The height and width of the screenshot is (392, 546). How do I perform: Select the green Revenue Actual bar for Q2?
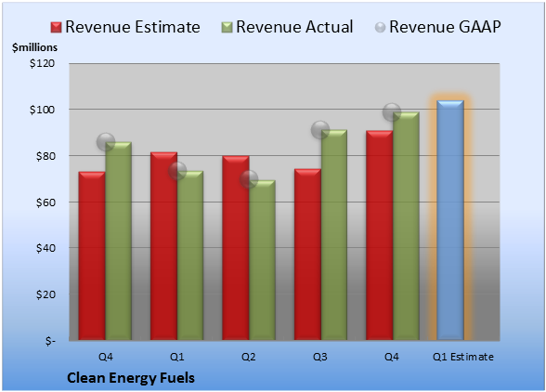coord(262,260)
